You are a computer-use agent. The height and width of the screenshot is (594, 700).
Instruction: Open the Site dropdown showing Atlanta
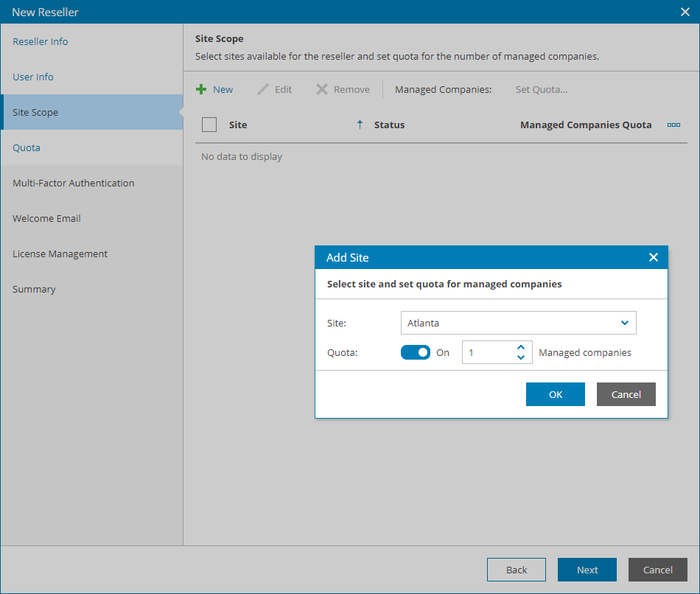(x=518, y=323)
